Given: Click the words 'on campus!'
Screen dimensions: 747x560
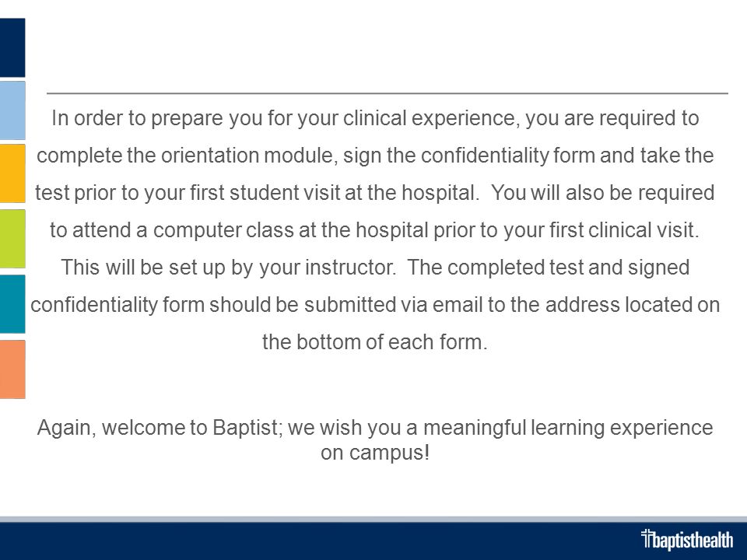Looking at the screenshot, I should pos(375,453).
